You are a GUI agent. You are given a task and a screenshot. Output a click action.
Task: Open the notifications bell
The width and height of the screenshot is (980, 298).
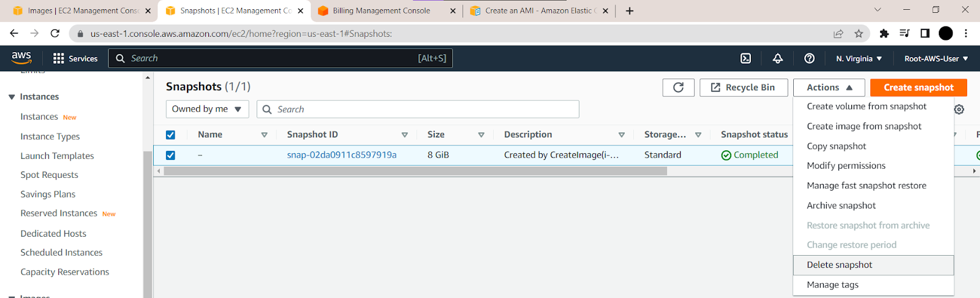(777, 58)
